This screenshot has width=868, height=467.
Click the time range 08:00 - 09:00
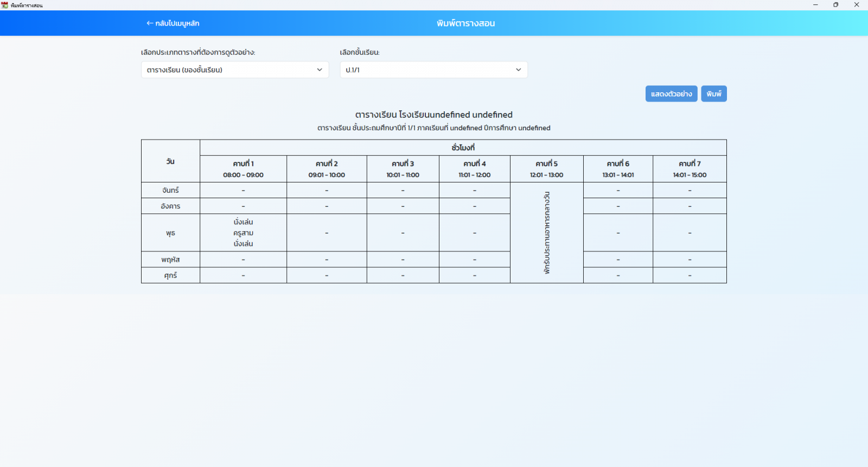(244, 175)
